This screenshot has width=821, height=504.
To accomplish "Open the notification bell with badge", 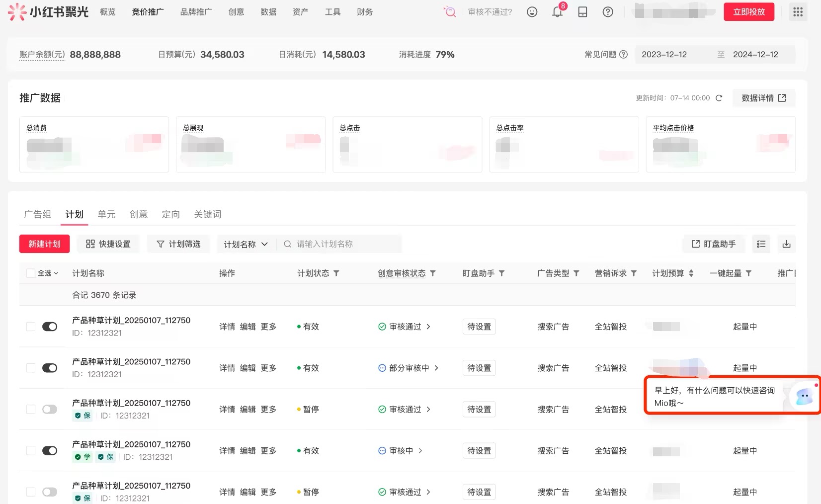I will 557,12.
